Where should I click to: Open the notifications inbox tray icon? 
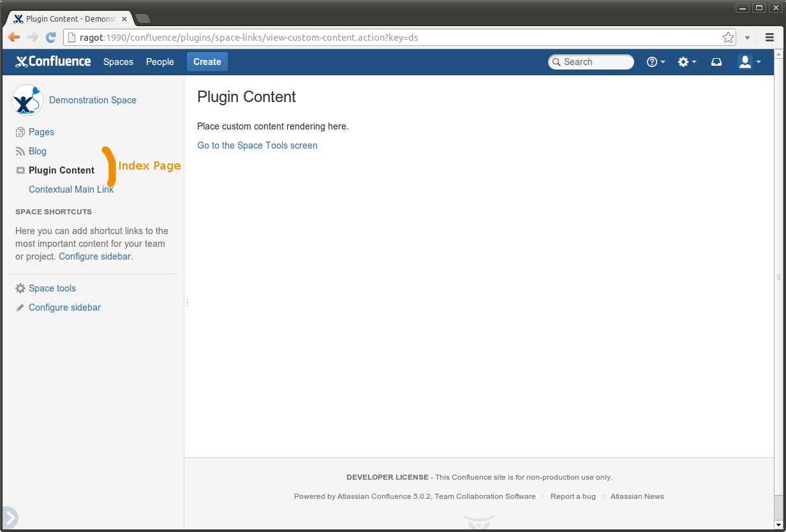tap(716, 62)
